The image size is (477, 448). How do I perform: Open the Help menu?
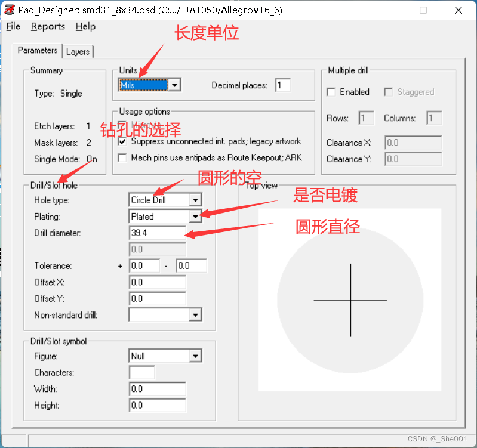coord(85,26)
